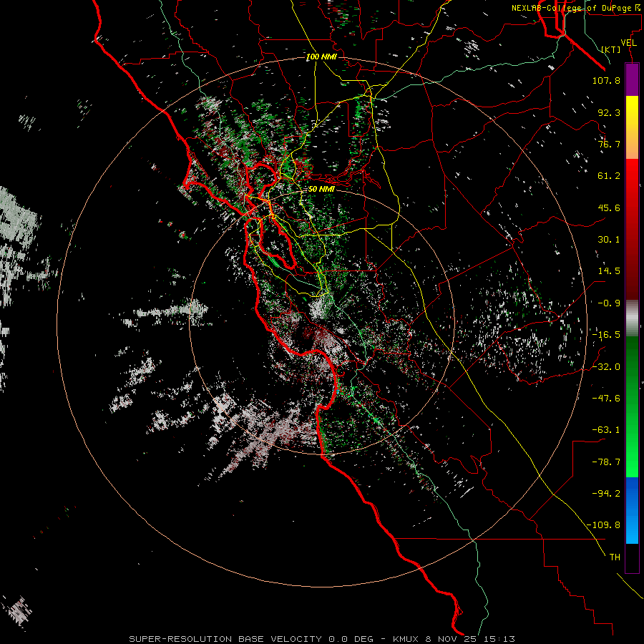Click the TH threshold label
This screenshot has width=644, height=644.
coord(615,557)
